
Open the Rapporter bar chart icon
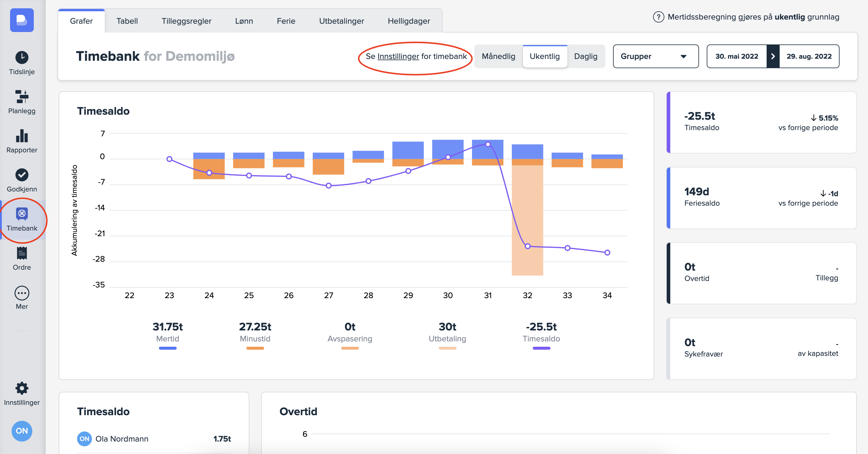point(22,136)
